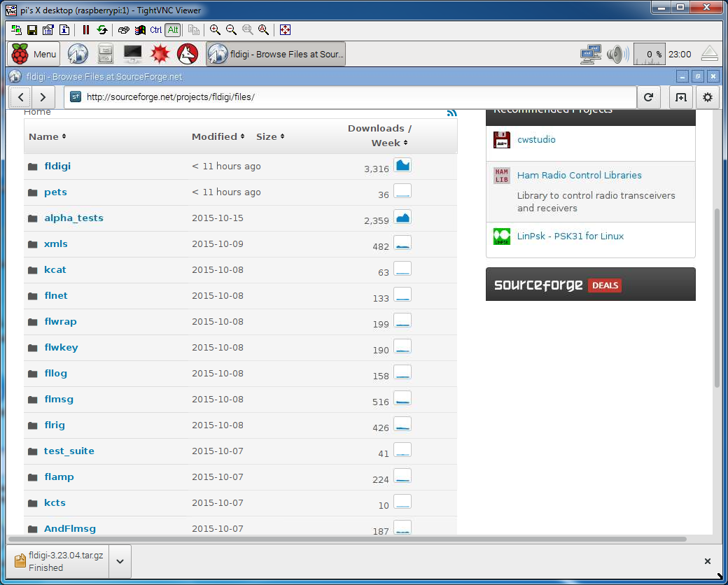Open the RSS feed icon
728x585 pixels.
pos(451,113)
